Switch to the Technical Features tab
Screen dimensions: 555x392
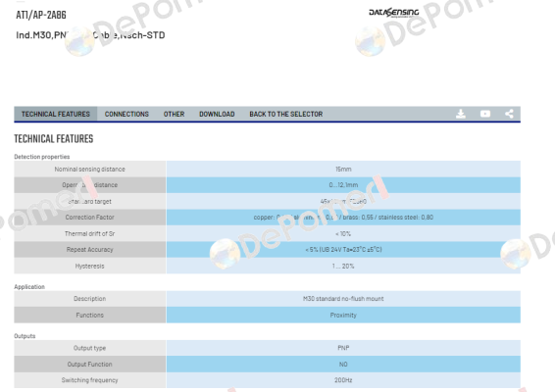point(56,114)
